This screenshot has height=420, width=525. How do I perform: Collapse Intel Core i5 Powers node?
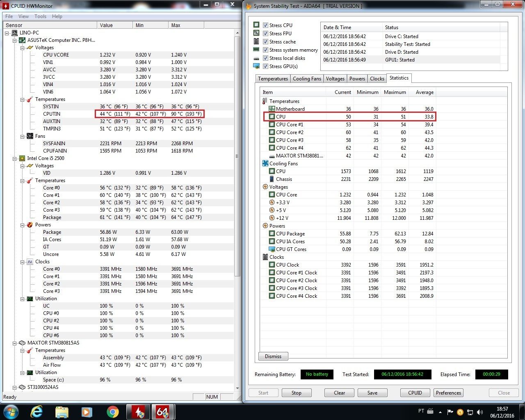click(23, 225)
